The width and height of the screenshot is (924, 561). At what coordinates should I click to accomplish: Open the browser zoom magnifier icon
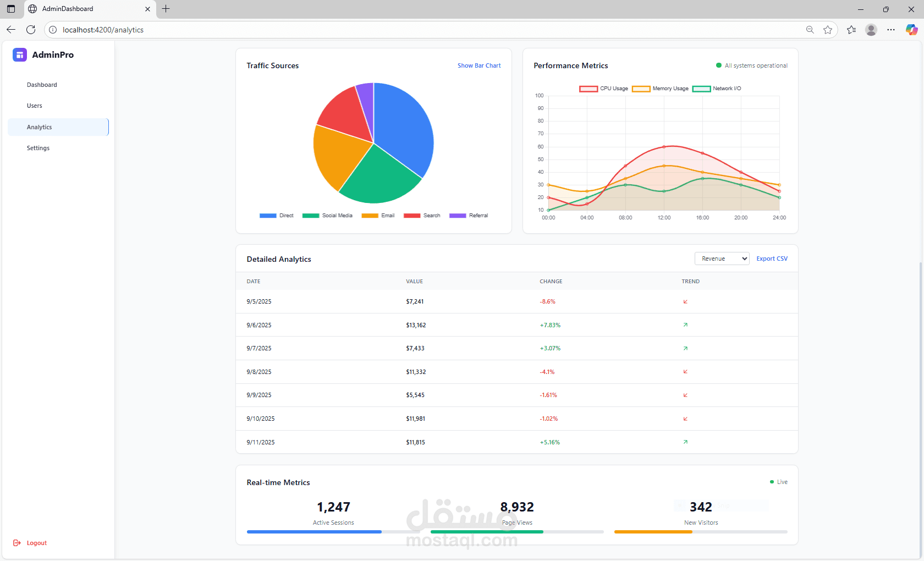point(810,30)
